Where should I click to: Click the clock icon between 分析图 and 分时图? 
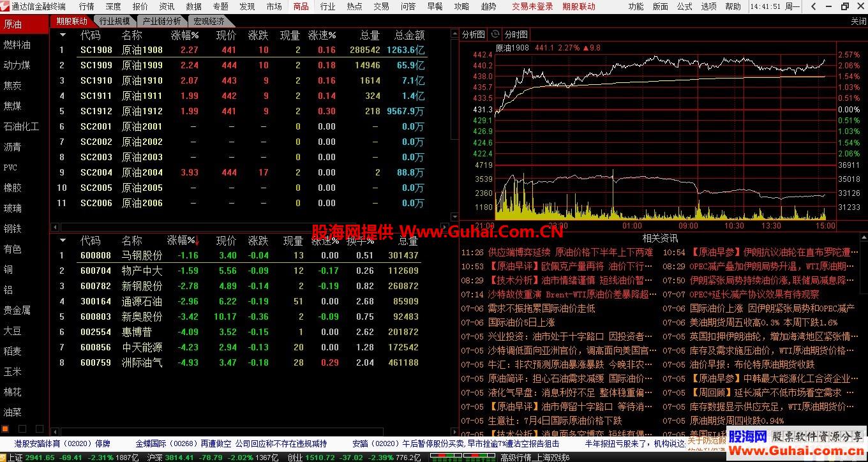(x=495, y=34)
